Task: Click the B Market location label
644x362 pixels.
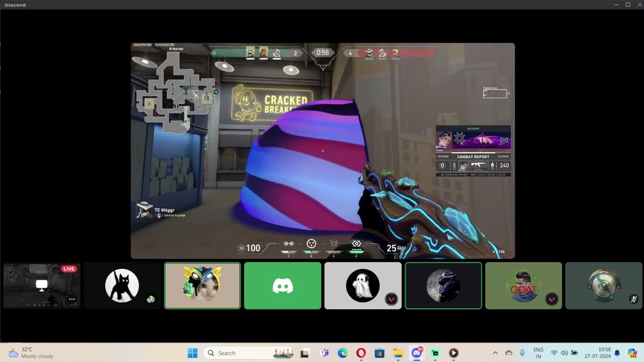Action: [x=176, y=49]
